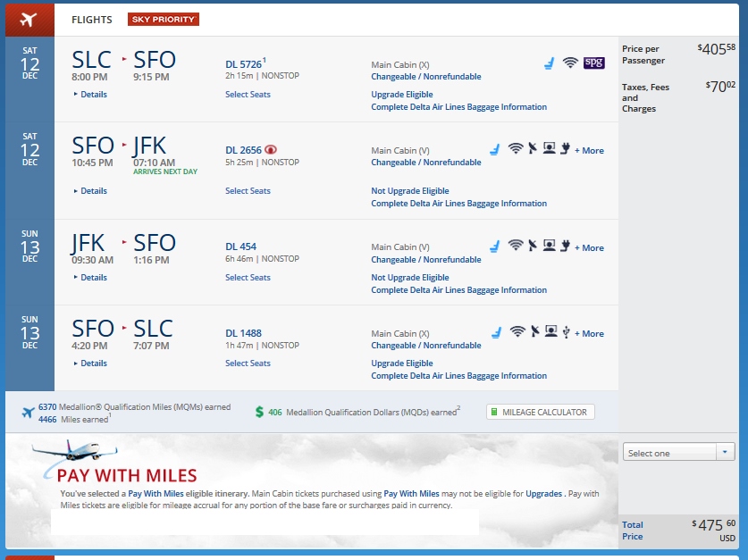Open the SKY PRIORITY tab label

(x=163, y=19)
